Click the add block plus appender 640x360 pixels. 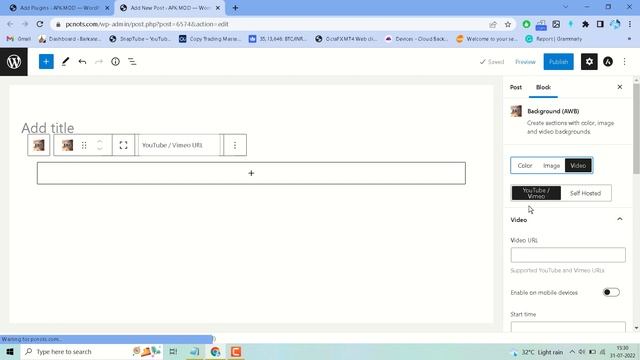pyautogui.click(x=251, y=173)
